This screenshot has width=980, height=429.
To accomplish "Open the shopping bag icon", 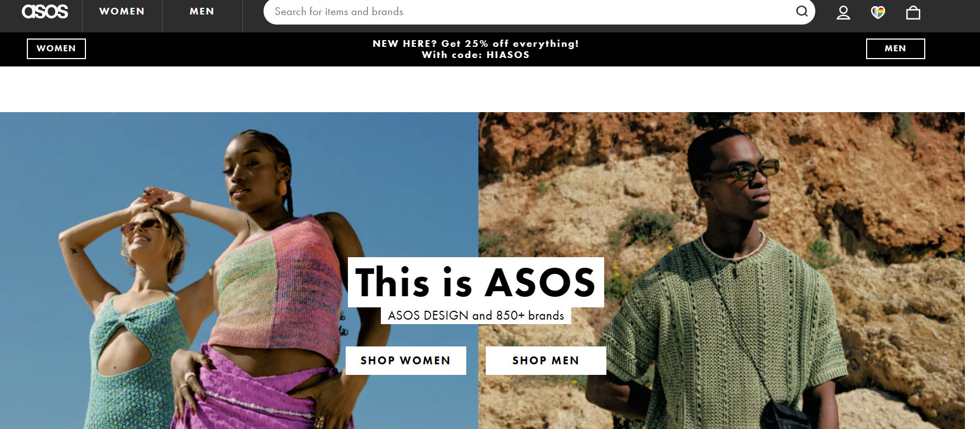I will coord(913,12).
